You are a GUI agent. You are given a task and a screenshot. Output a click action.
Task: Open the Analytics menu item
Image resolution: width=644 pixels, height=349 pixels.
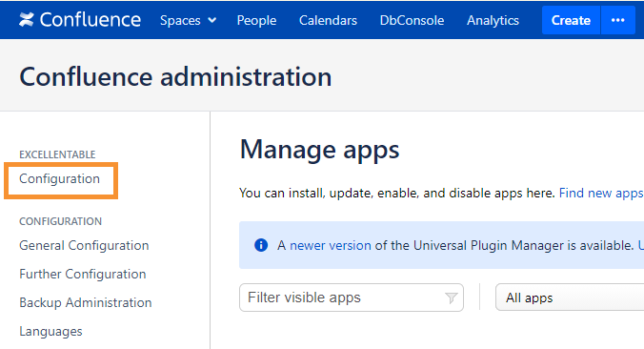tap(493, 20)
